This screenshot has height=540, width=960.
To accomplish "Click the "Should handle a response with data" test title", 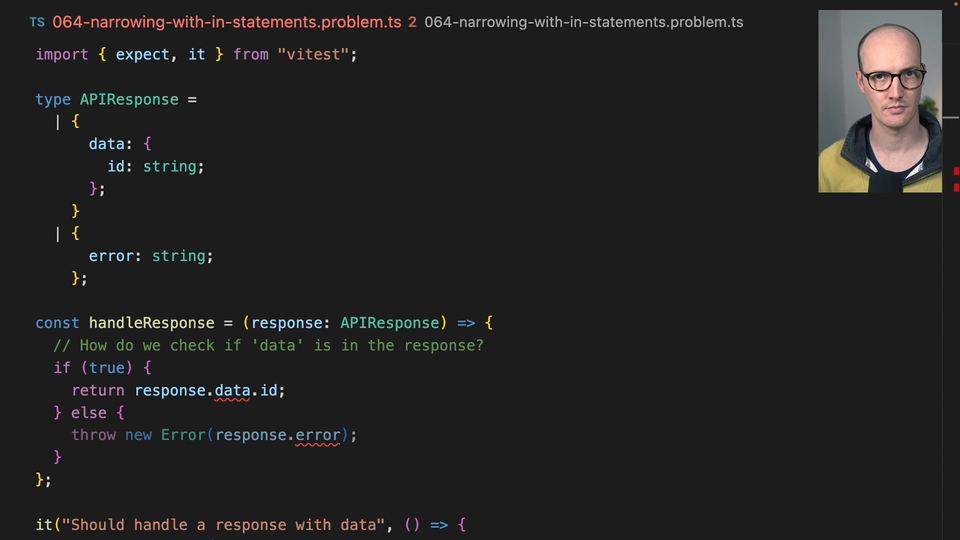I will tap(227, 525).
